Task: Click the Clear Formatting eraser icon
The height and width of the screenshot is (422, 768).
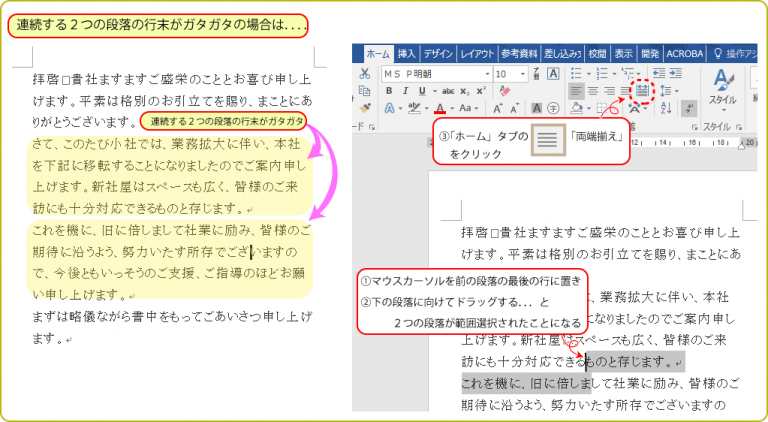Action: (505, 91)
